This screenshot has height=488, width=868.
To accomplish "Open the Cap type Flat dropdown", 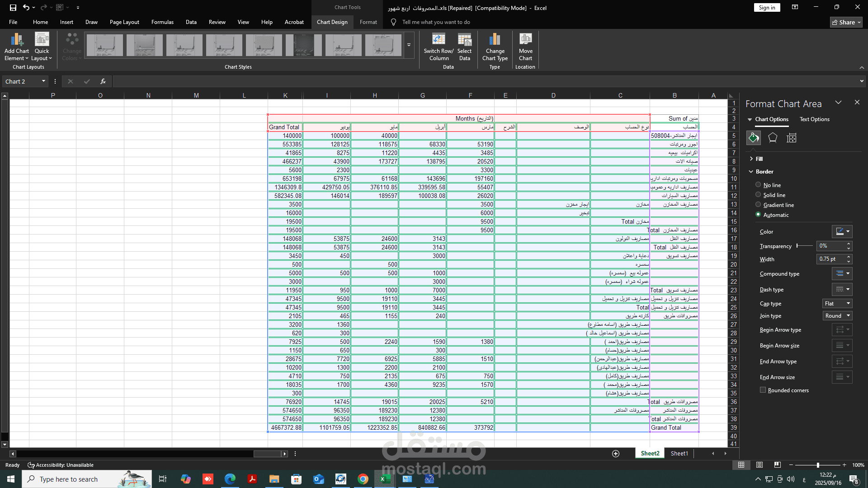I will point(837,304).
